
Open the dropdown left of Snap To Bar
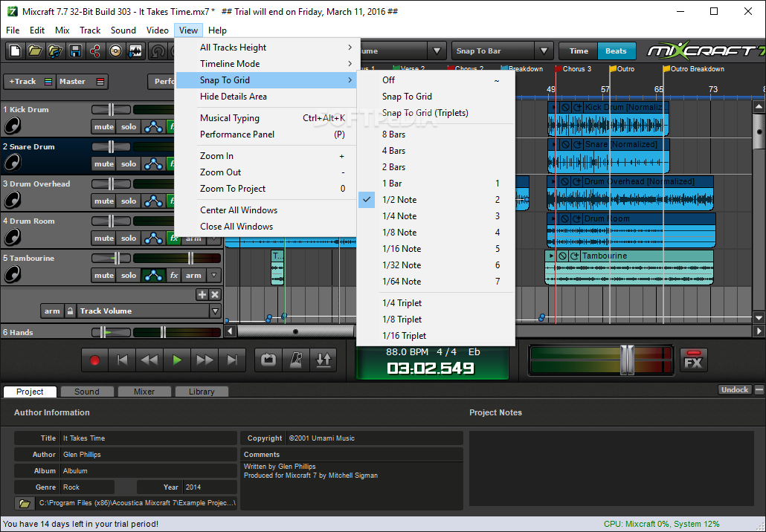[x=437, y=51]
